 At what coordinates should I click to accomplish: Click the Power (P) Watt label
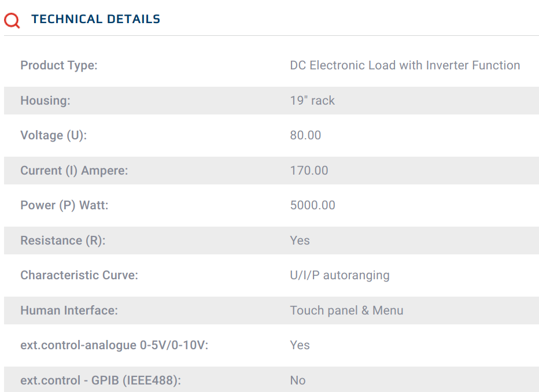click(64, 205)
